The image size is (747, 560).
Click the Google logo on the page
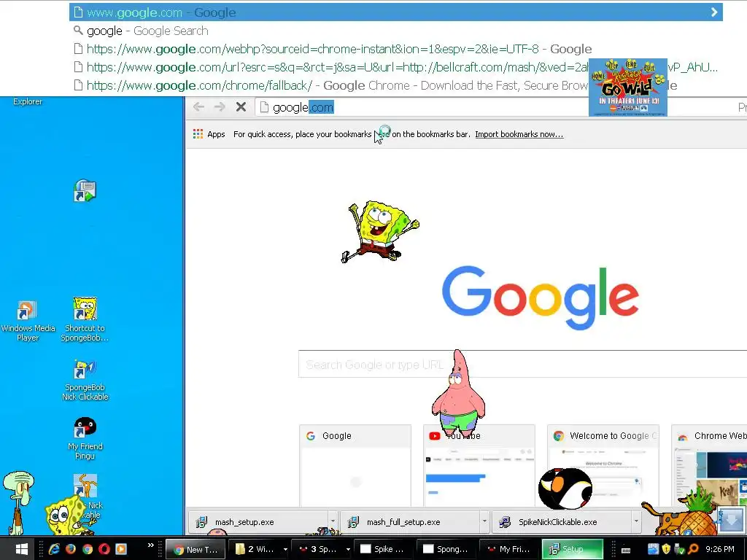click(x=541, y=297)
